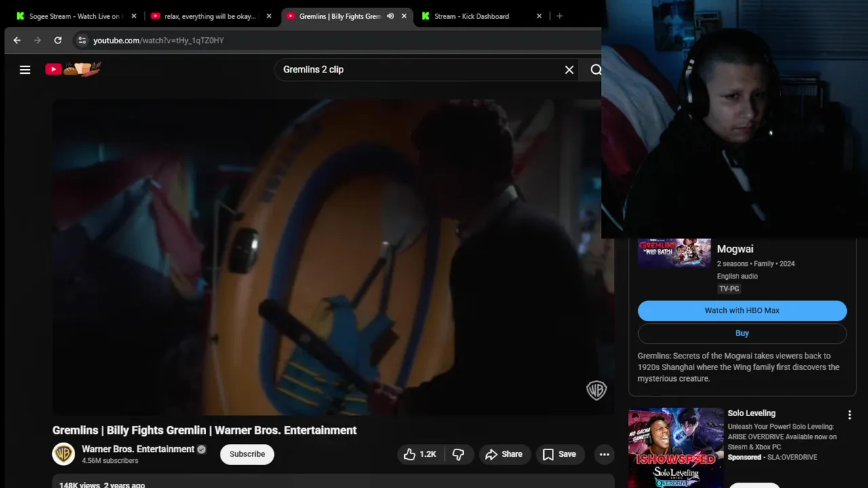Click '4.56M subscribers' text
Image resolution: width=868 pixels, height=488 pixels.
[110, 461]
